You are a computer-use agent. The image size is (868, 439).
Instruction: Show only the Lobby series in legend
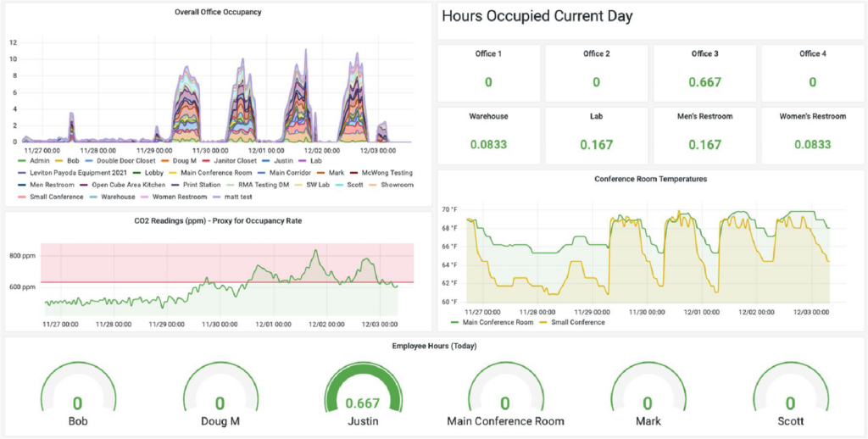(x=154, y=172)
